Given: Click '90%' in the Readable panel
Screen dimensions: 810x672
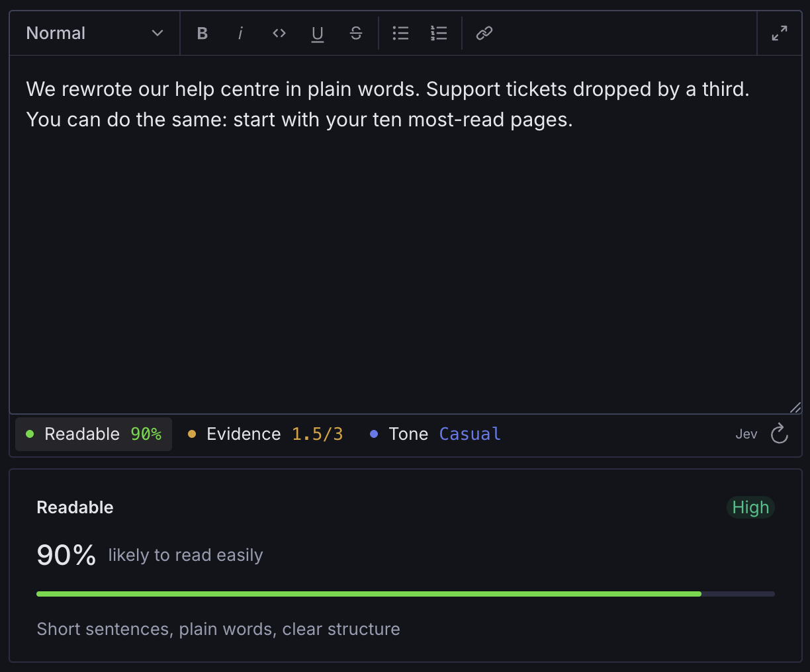Looking at the screenshot, I should (x=66, y=555).
